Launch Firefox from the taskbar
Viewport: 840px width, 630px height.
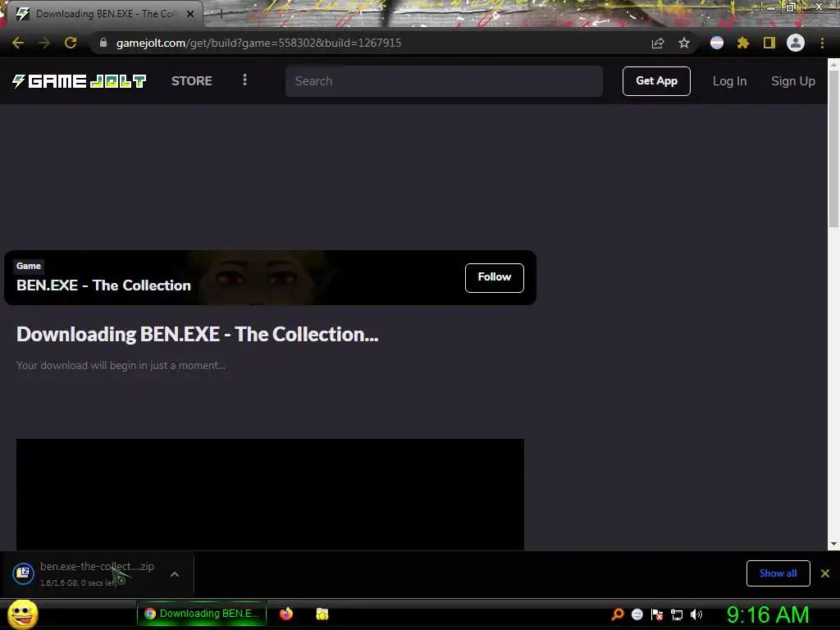286,614
